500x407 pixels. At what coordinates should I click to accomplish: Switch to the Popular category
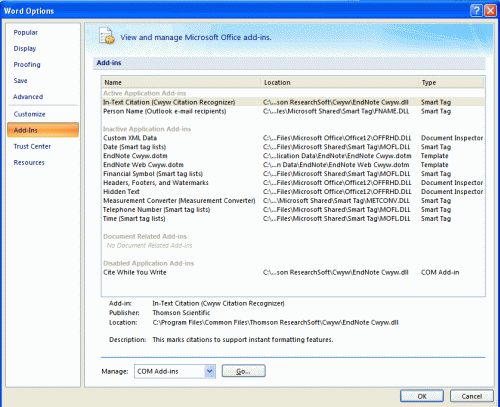26,32
